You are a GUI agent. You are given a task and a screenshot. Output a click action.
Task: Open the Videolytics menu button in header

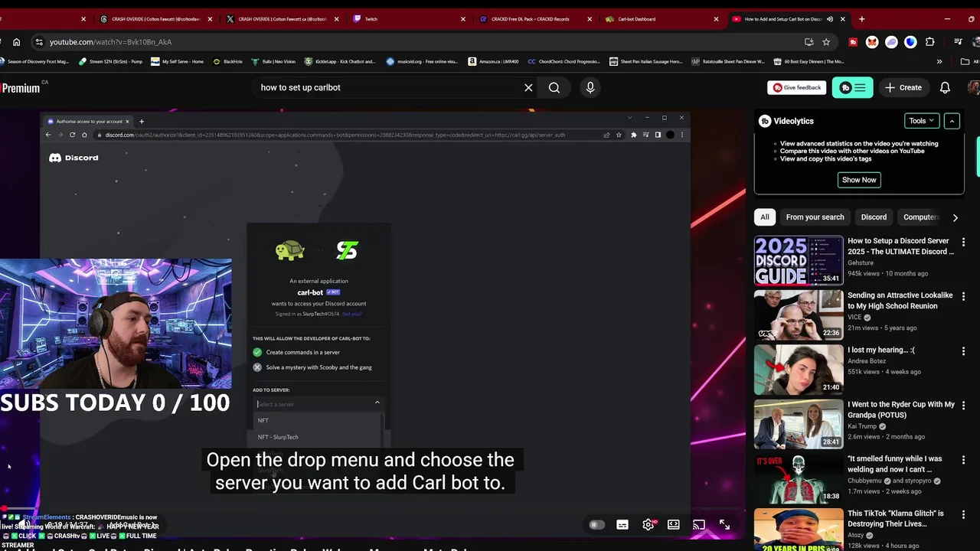852,87
